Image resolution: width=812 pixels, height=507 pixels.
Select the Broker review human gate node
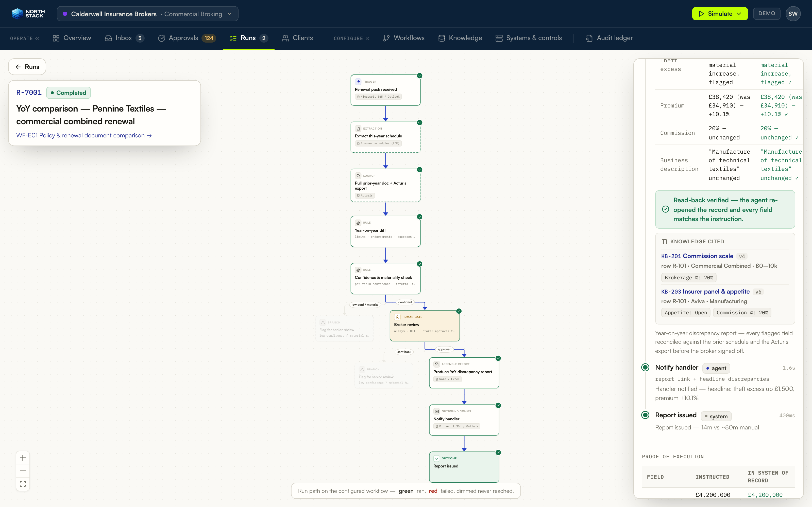point(425,325)
